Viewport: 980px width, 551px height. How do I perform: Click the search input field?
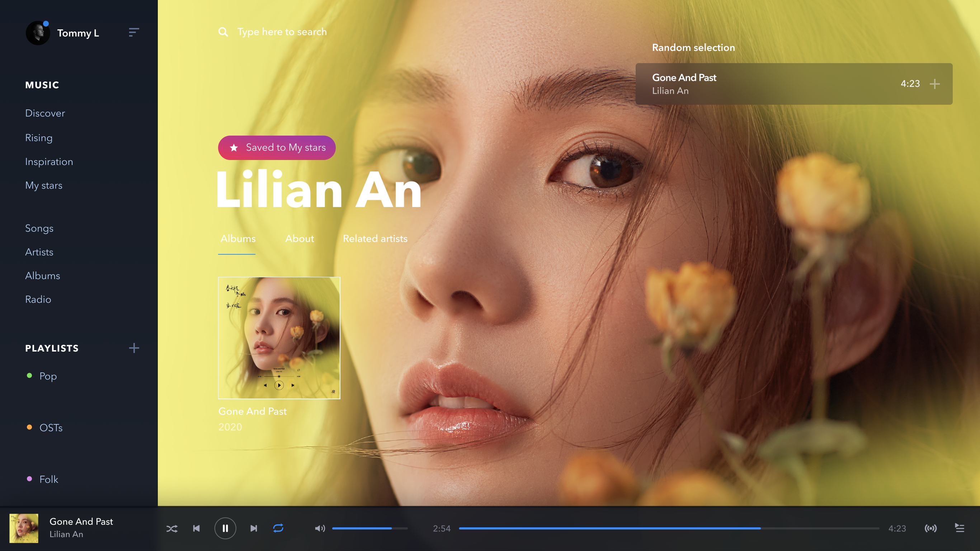point(282,32)
